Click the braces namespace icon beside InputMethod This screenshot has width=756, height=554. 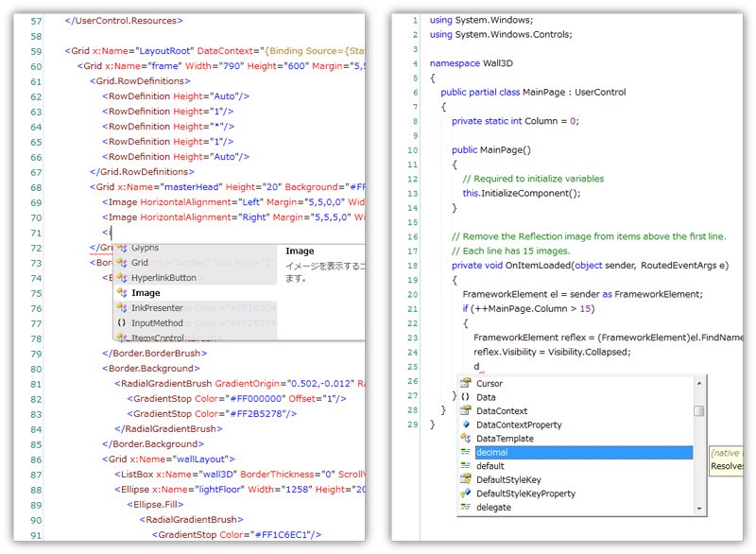[122, 323]
